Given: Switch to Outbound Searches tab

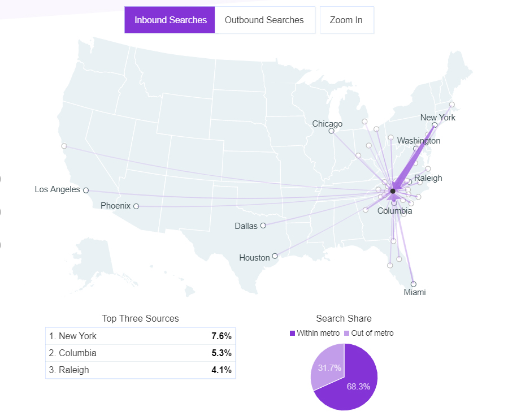Looking at the screenshot, I should [x=264, y=20].
